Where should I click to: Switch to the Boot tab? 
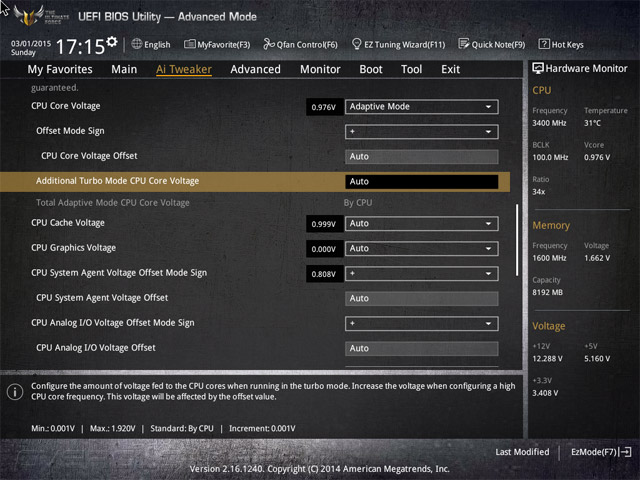pyautogui.click(x=371, y=69)
